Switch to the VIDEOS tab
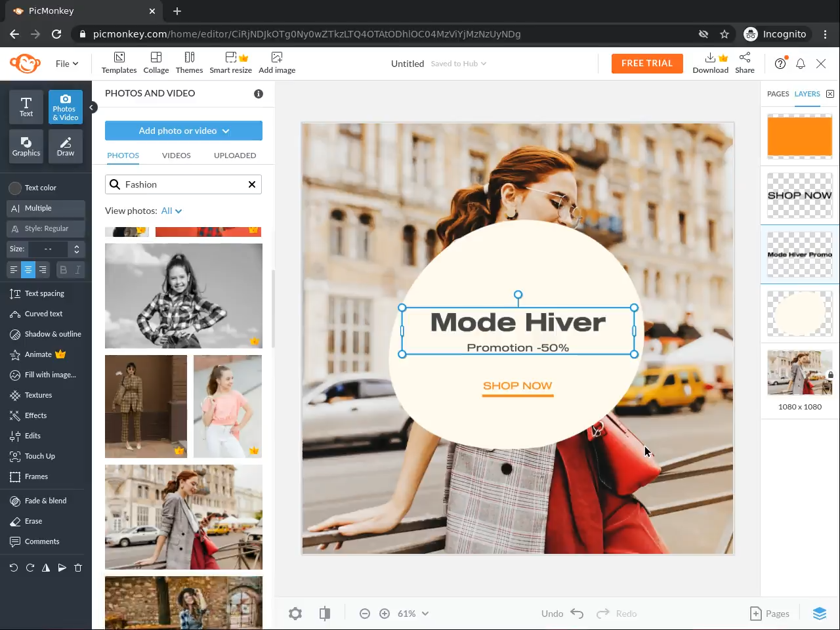Viewport: 840px width, 630px height. pyautogui.click(x=177, y=156)
